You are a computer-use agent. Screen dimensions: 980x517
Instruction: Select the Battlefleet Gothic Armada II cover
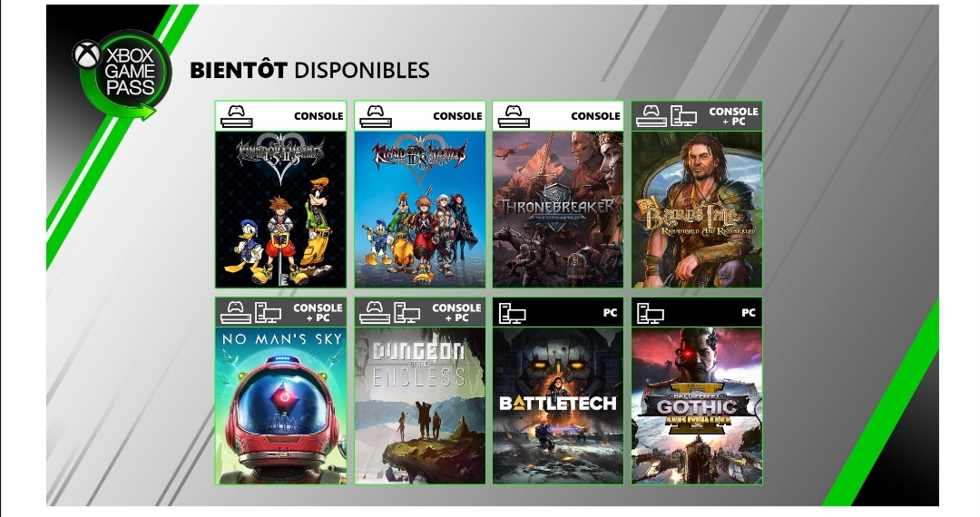click(x=697, y=405)
